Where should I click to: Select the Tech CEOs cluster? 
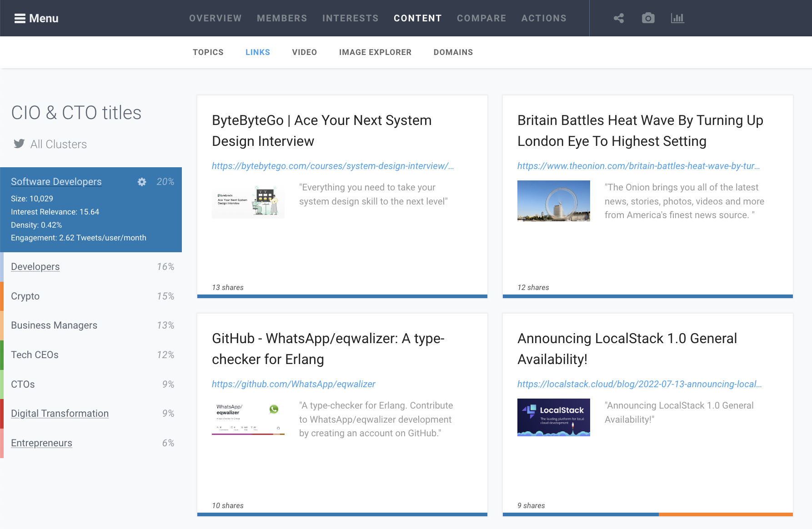(35, 355)
